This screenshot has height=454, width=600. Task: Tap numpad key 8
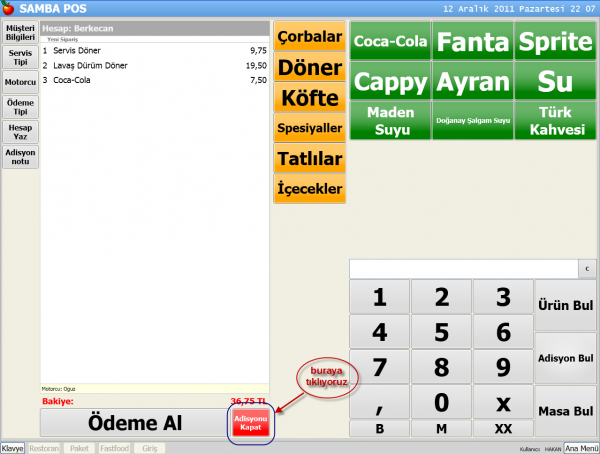pyautogui.click(x=441, y=367)
